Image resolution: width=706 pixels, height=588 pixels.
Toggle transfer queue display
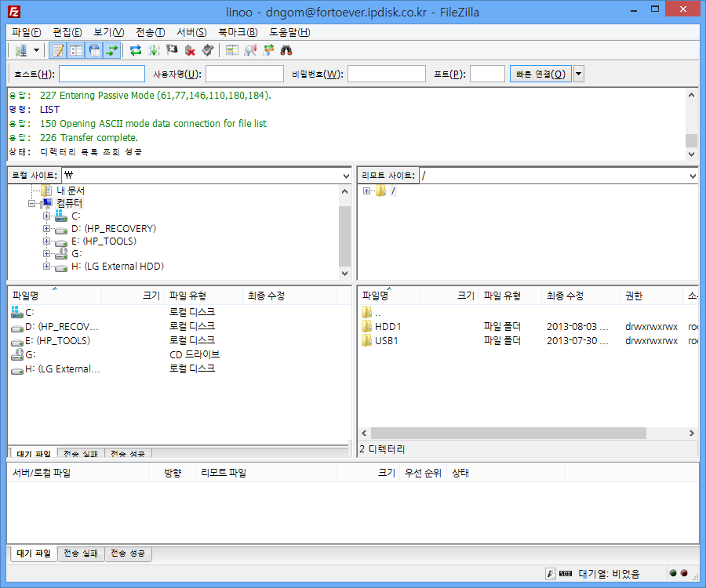112,50
